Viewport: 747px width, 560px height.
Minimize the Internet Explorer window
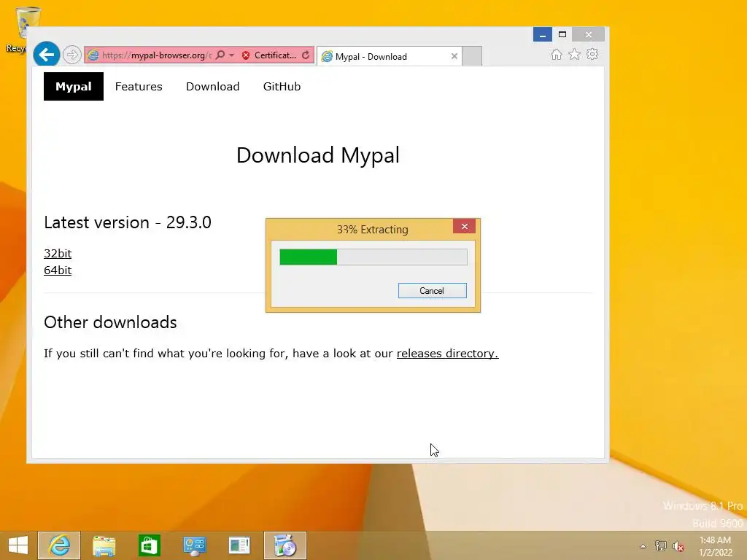(543, 34)
